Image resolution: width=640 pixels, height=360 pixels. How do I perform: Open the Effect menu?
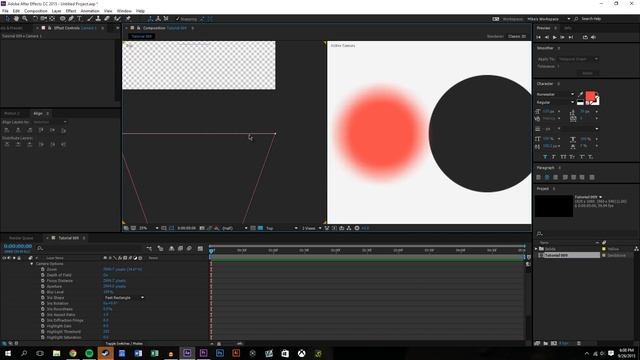[71, 11]
